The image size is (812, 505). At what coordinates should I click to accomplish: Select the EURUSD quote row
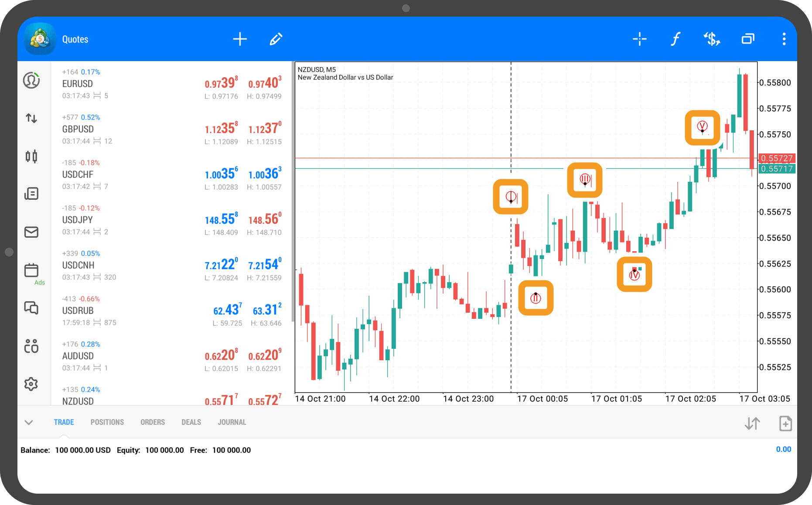[x=171, y=84]
